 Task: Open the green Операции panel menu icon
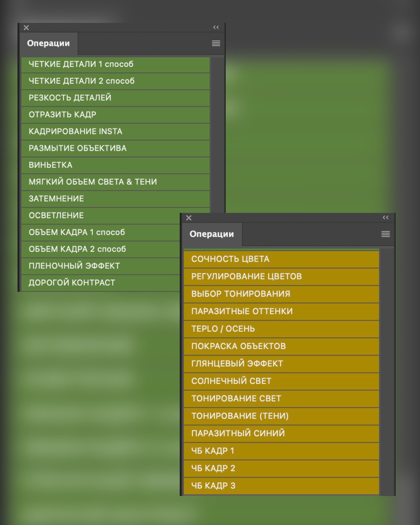(x=216, y=43)
